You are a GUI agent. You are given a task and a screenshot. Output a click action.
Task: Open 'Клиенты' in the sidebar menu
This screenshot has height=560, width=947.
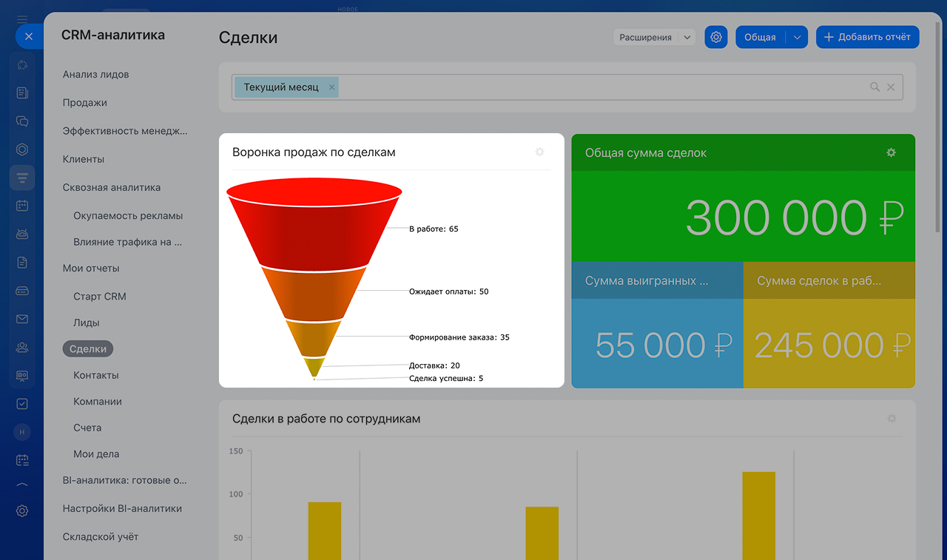84,159
